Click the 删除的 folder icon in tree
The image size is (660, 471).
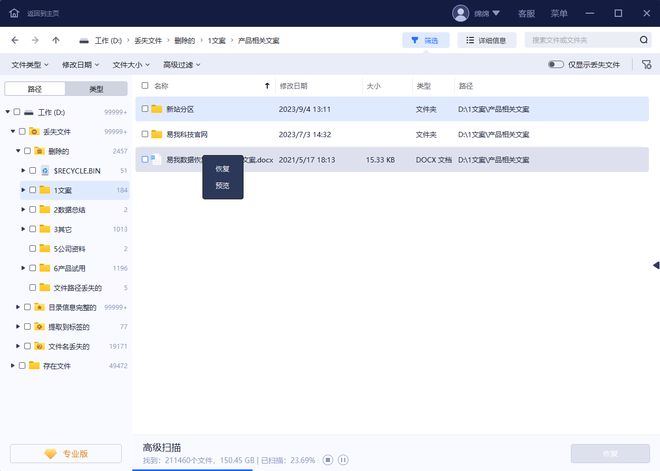(x=40, y=151)
